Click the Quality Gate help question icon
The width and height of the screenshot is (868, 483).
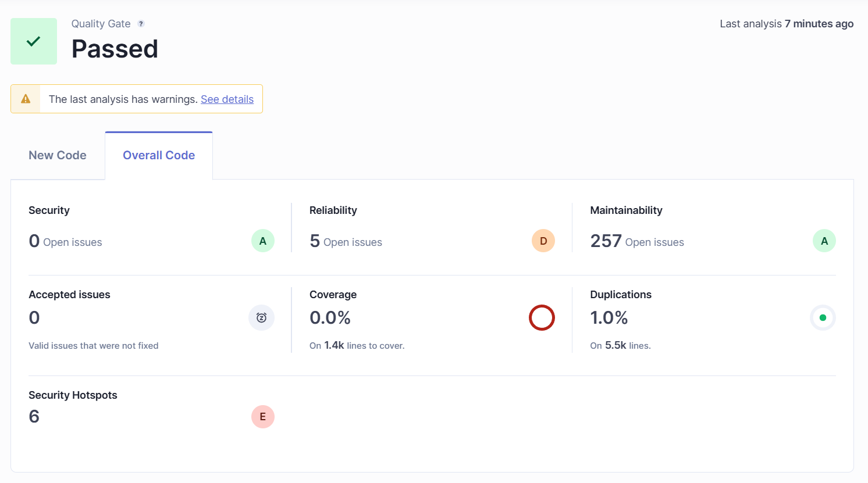141,24
